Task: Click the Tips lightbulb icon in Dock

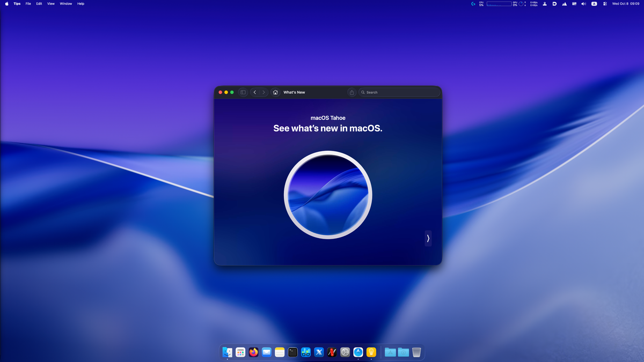Action: (x=371, y=352)
